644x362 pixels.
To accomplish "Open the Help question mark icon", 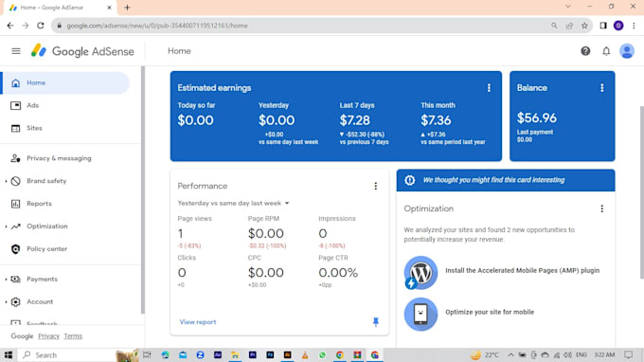I will pos(585,51).
